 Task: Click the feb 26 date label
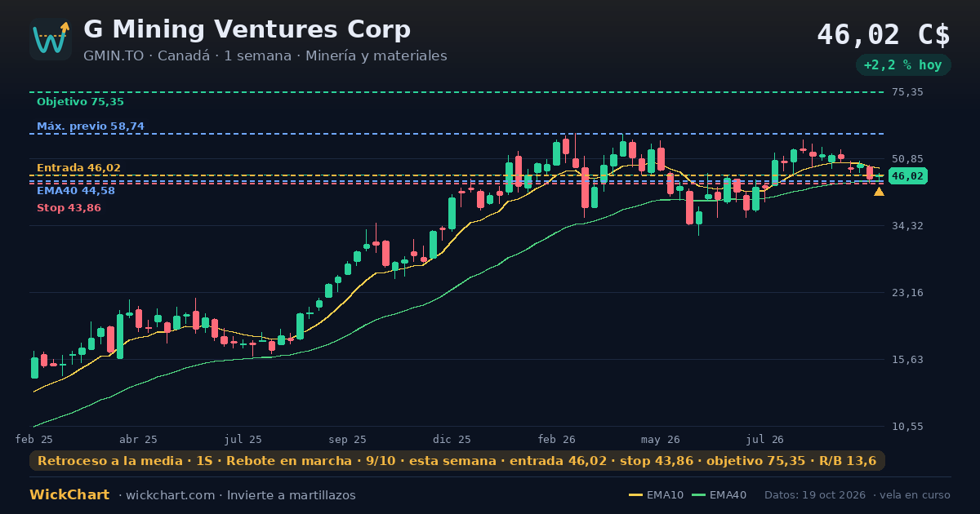click(x=557, y=439)
